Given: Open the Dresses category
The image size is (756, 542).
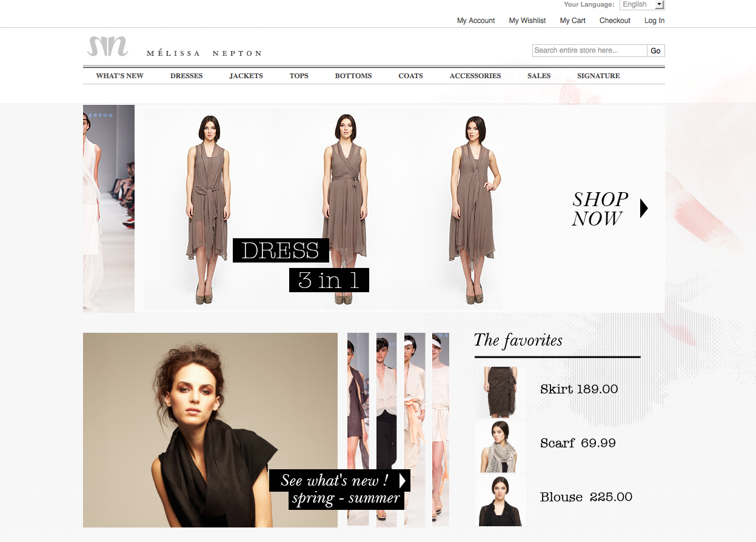Looking at the screenshot, I should point(186,76).
